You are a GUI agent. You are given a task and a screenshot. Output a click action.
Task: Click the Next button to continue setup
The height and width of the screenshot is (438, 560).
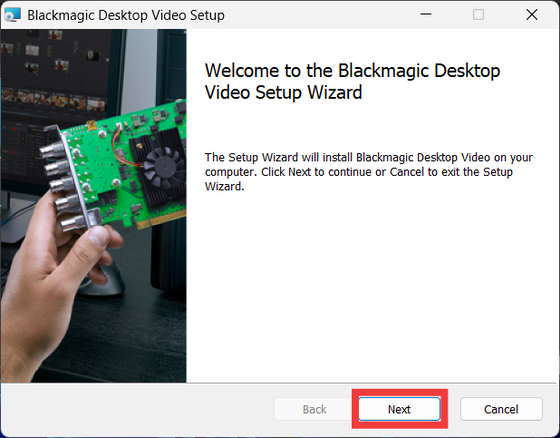coord(399,409)
